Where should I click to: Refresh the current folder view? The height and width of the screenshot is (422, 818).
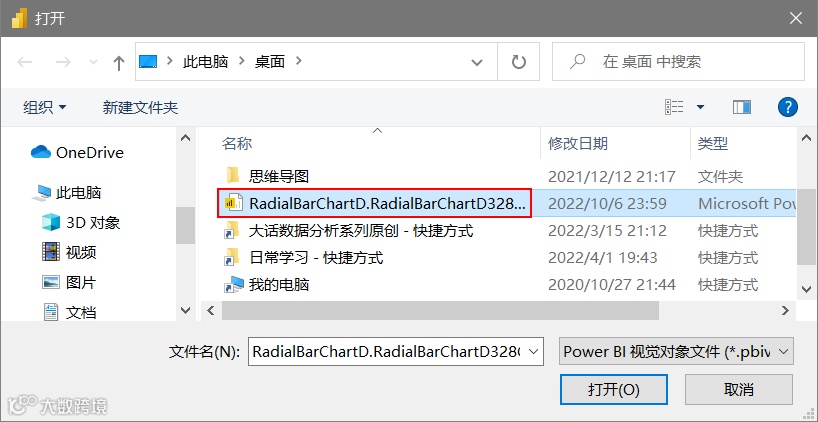click(519, 62)
